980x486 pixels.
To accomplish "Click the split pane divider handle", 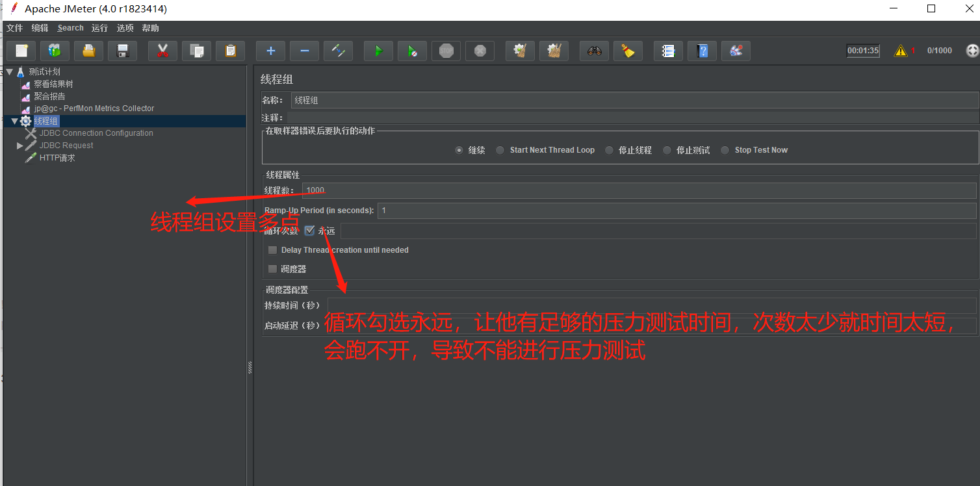I will [250, 368].
